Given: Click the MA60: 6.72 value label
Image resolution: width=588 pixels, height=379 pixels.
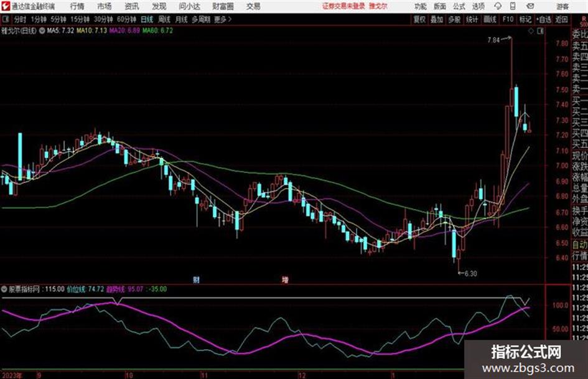Looking at the screenshot, I should tap(157, 30).
